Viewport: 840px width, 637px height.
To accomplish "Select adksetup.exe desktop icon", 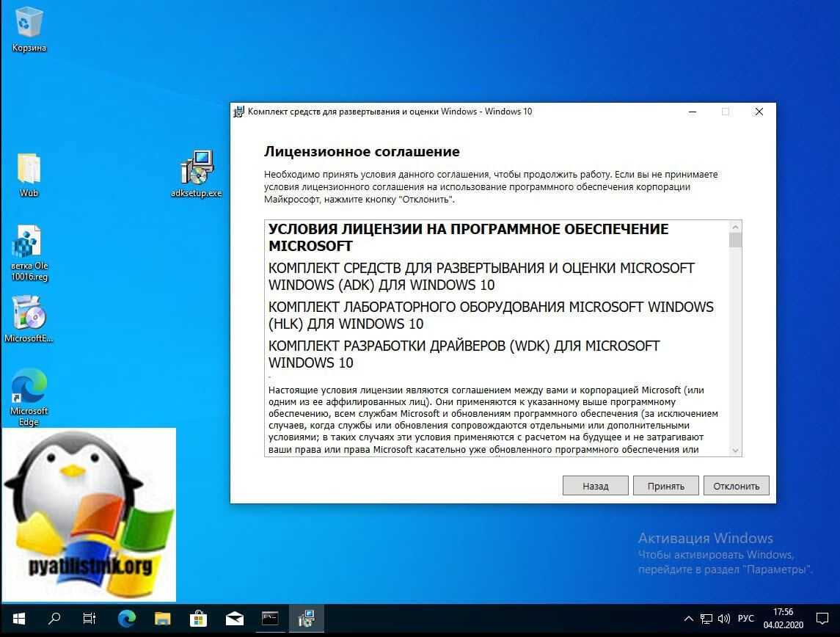I will 197,174.
